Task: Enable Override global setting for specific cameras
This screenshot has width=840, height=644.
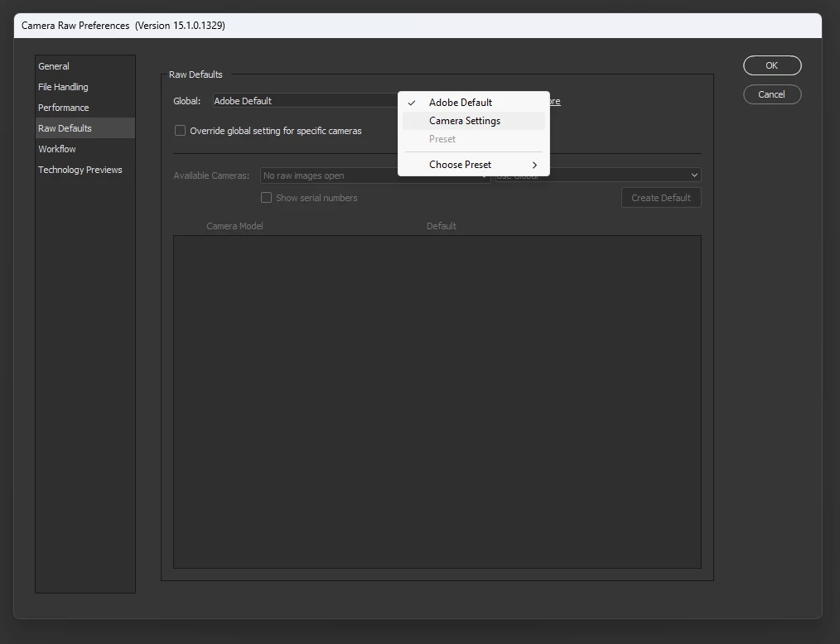Action: pyautogui.click(x=180, y=131)
